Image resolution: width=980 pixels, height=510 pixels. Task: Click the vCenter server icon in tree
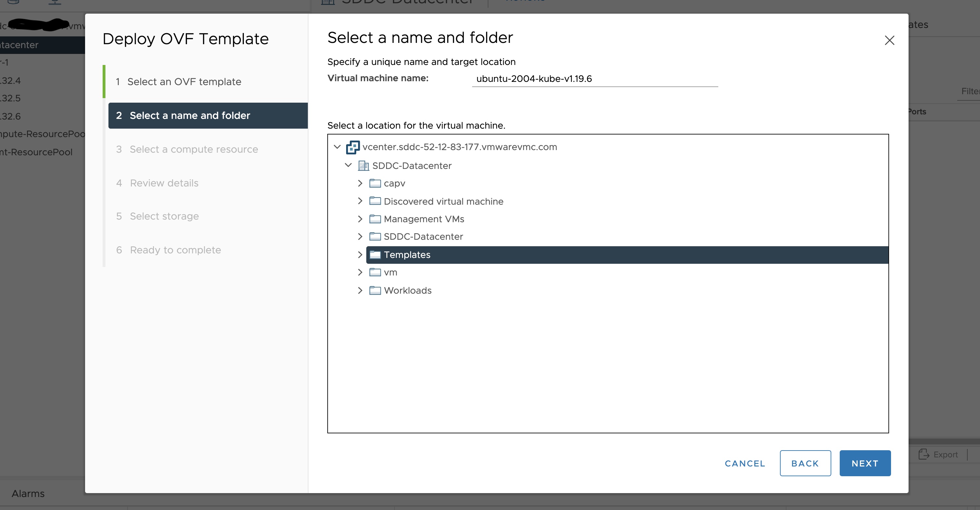(x=352, y=147)
